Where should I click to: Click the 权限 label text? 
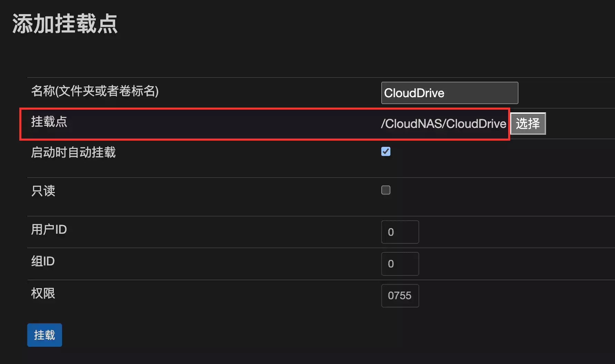43,293
